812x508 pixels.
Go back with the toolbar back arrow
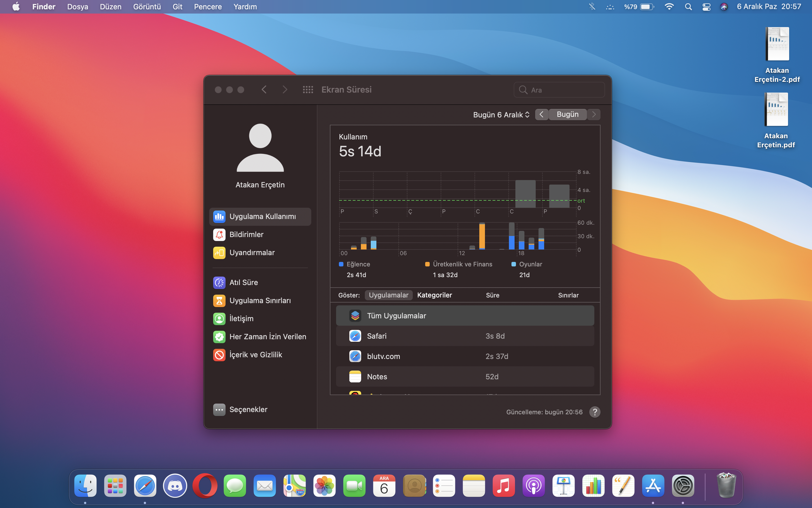(264, 90)
